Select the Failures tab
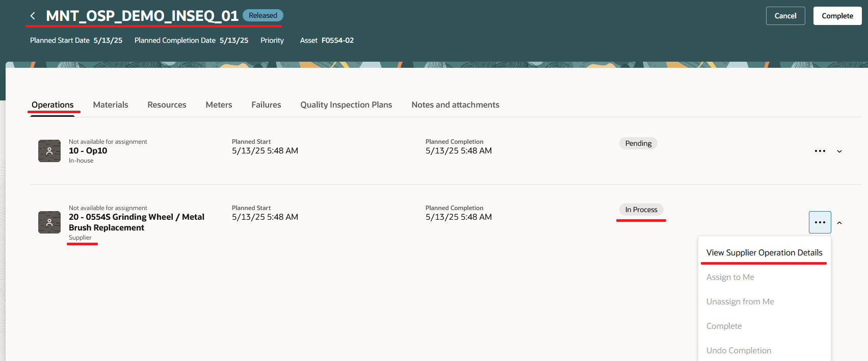Screen dimensions: 868x361 [266, 105]
